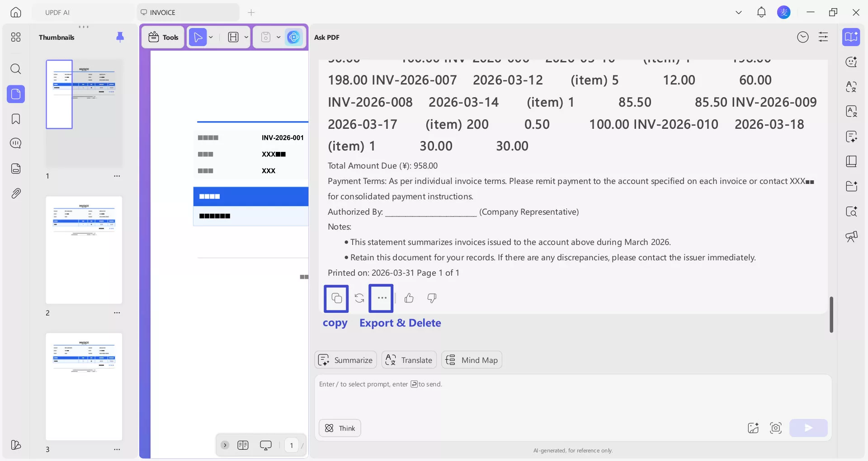
Task: Expand the save options dropdown
Action: [278, 37]
